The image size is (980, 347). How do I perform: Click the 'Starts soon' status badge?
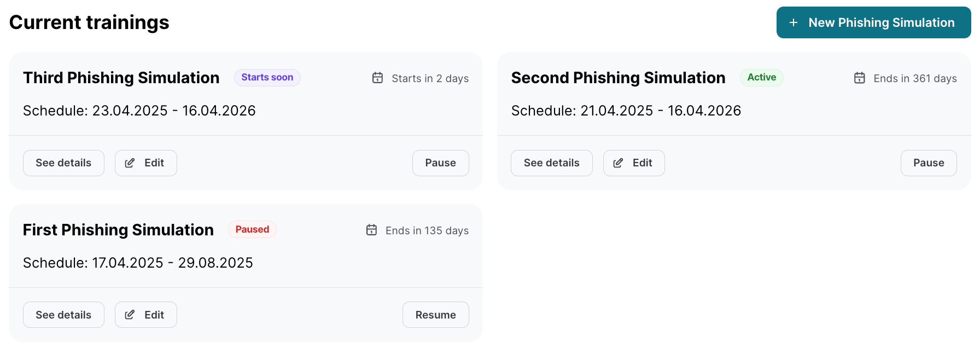coord(267,78)
